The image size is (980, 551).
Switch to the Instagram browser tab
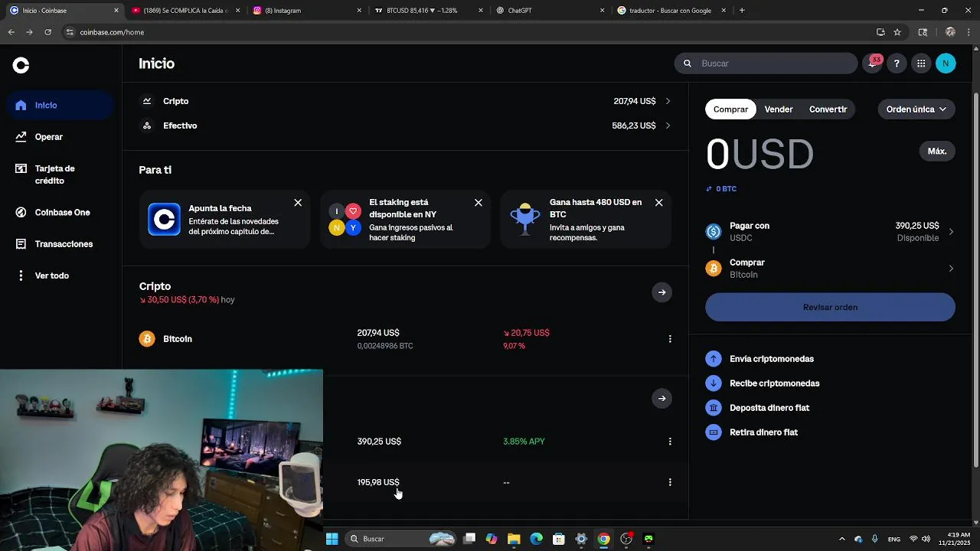pos(306,11)
